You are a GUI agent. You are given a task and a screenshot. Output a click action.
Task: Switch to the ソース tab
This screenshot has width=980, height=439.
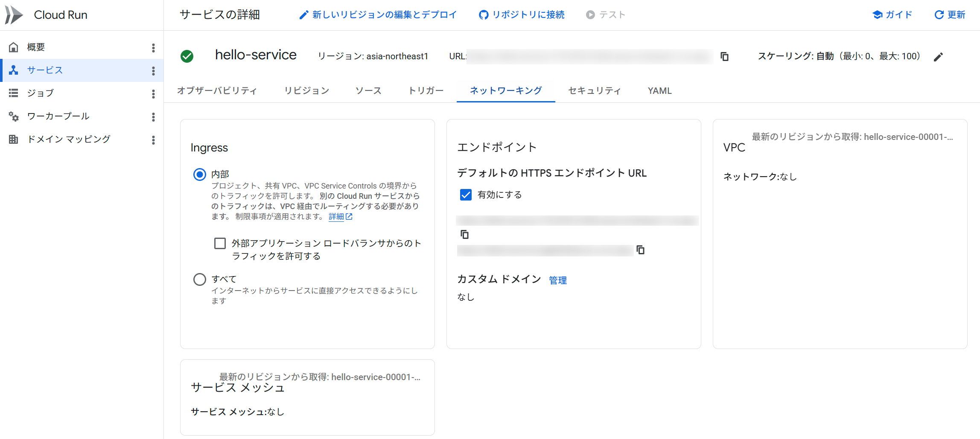(x=368, y=91)
